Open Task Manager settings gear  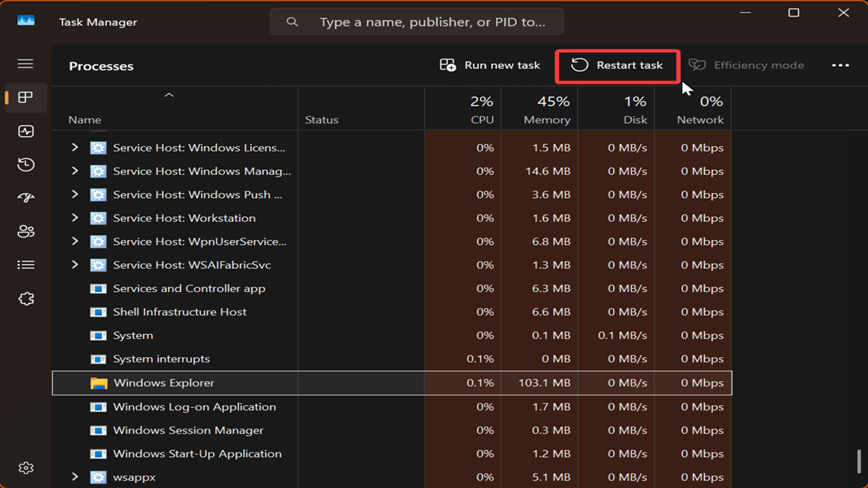click(x=26, y=468)
